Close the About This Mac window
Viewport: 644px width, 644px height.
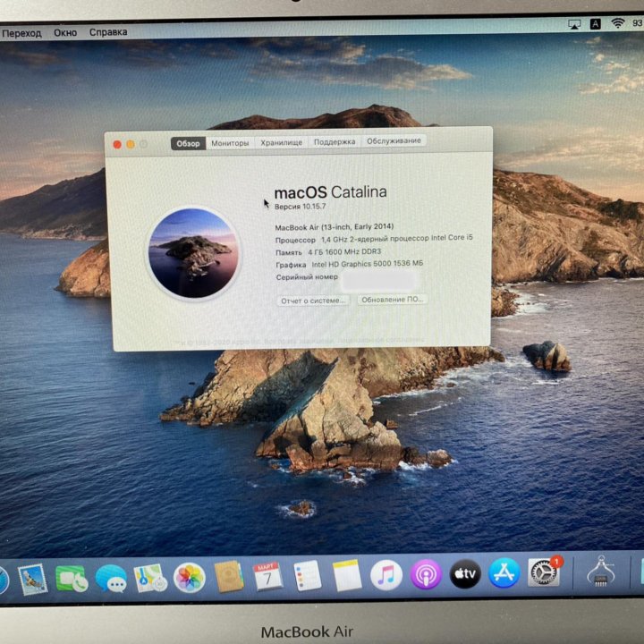117,145
